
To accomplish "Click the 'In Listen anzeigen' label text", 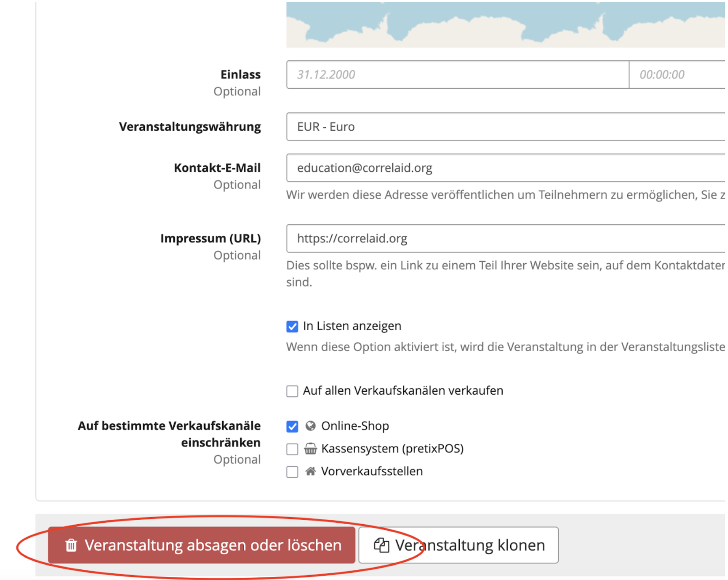I will click(352, 326).
